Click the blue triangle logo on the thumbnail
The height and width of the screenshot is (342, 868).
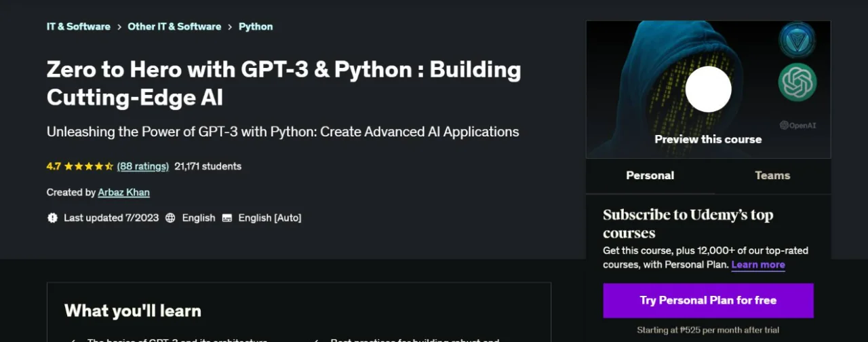(x=797, y=40)
